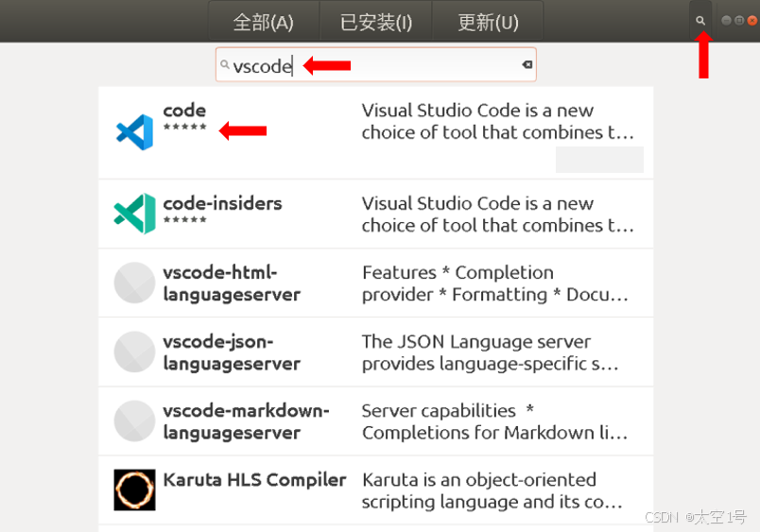Open the Karuta HLS Compiler ring icon

135,489
